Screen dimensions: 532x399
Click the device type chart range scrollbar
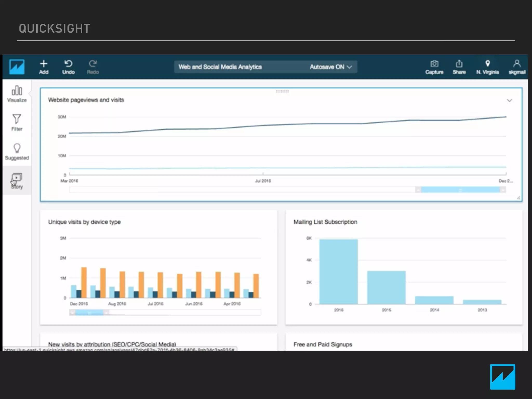coord(89,312)
